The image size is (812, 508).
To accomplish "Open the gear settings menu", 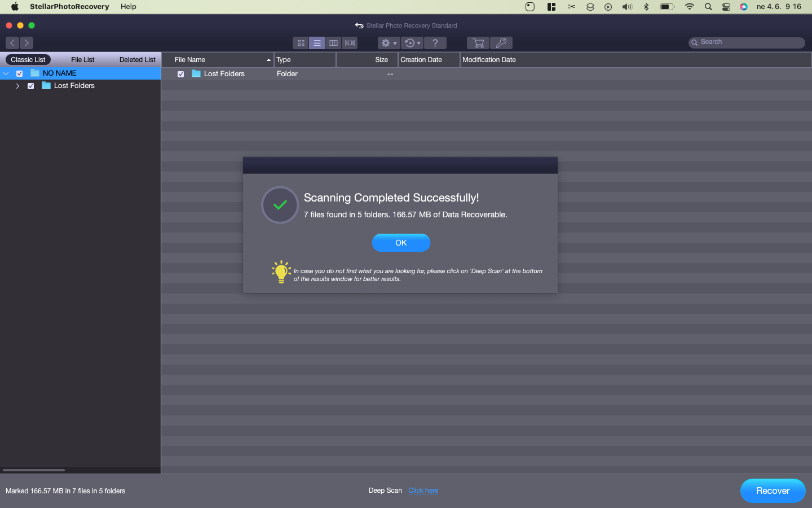I will point(389,43).
